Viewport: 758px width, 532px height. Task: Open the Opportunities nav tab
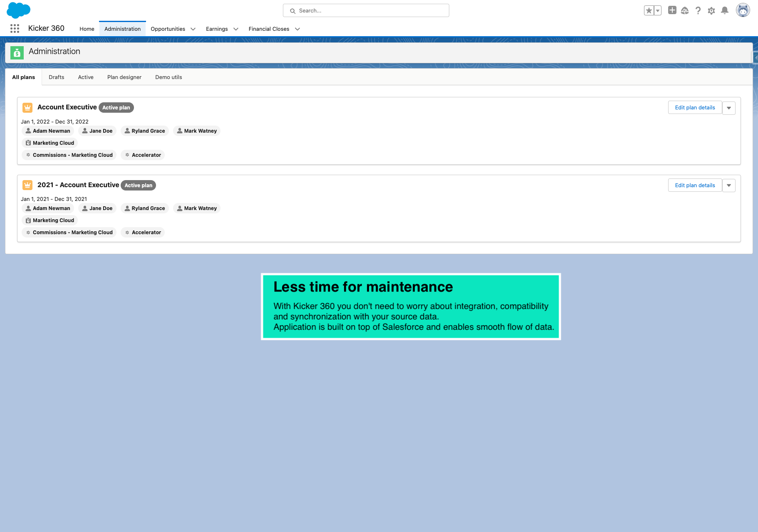point(168,29)
